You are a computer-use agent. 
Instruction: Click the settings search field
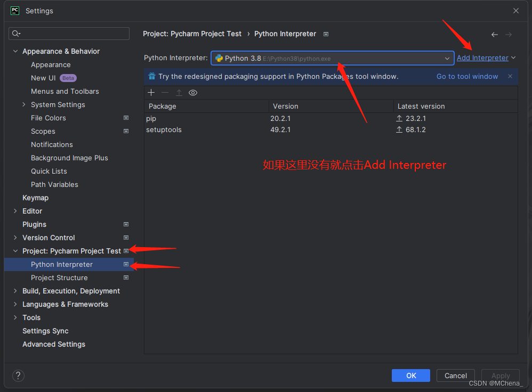69,34
